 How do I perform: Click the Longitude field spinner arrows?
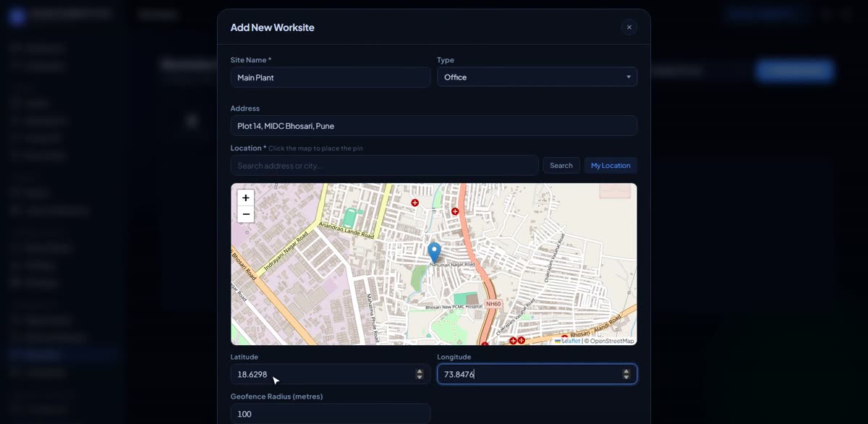(626, 374)
